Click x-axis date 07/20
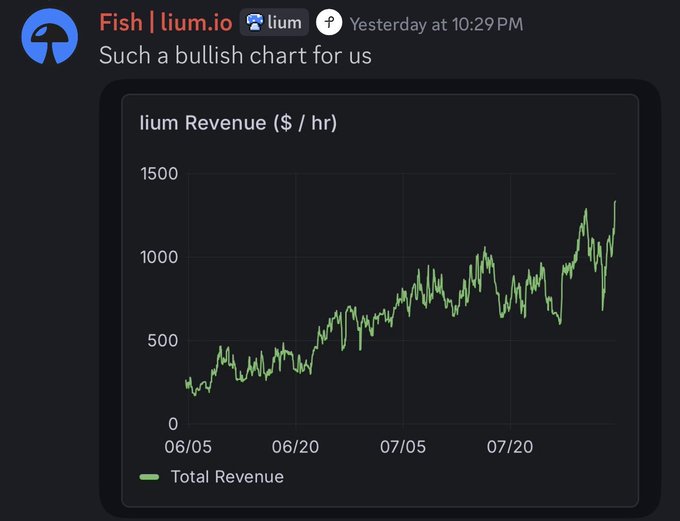Screen dimensions: 680x521 pyautogui.click(x=510, y=446)
